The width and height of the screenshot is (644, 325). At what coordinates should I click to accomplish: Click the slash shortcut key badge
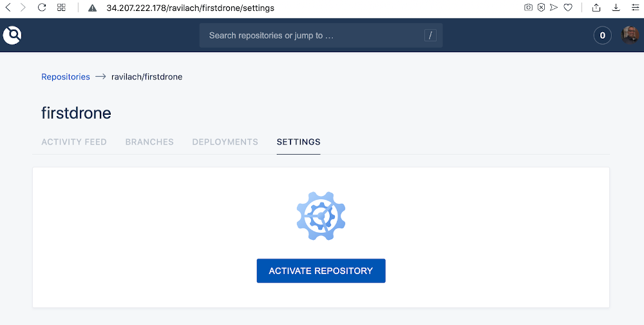[430, 35]
